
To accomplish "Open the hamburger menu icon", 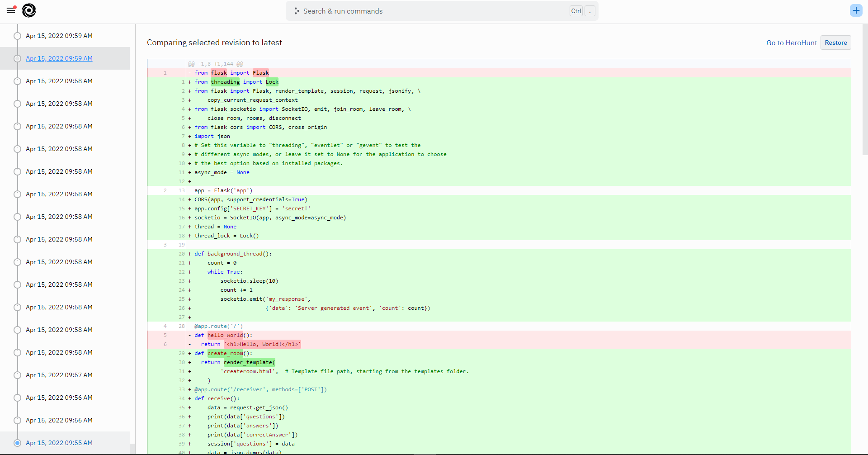I will [11, 10].
